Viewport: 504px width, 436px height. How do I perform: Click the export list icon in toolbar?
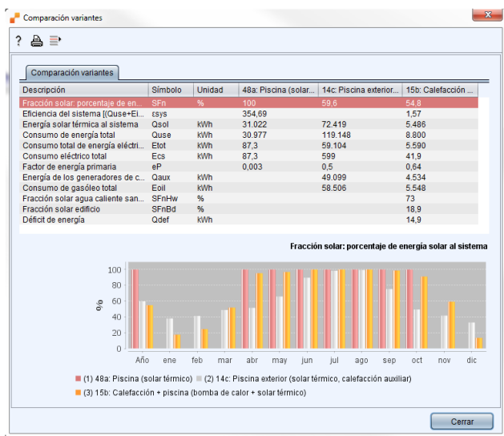tap(54, 40)
